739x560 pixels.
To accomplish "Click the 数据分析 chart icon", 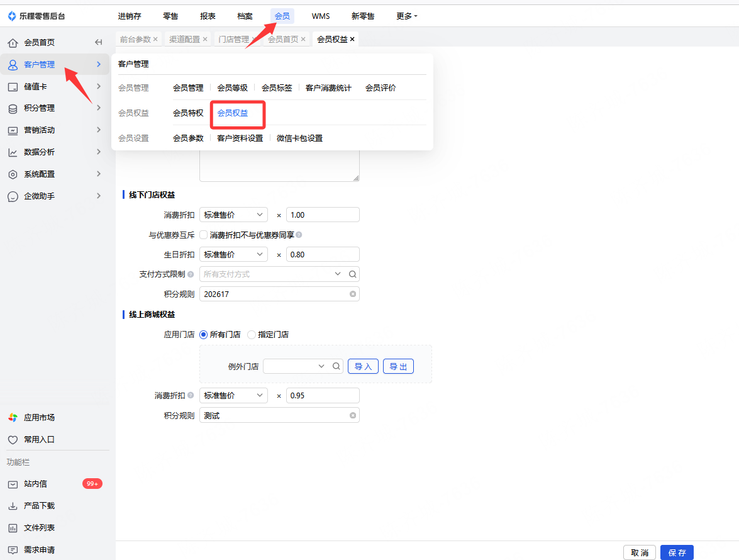I will click(13, 152).
